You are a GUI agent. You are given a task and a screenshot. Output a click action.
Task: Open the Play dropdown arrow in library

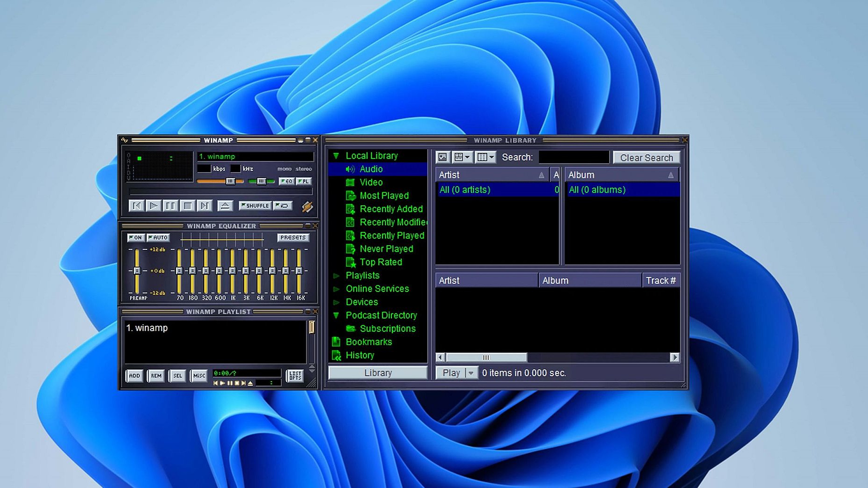(x=471, y=373)
